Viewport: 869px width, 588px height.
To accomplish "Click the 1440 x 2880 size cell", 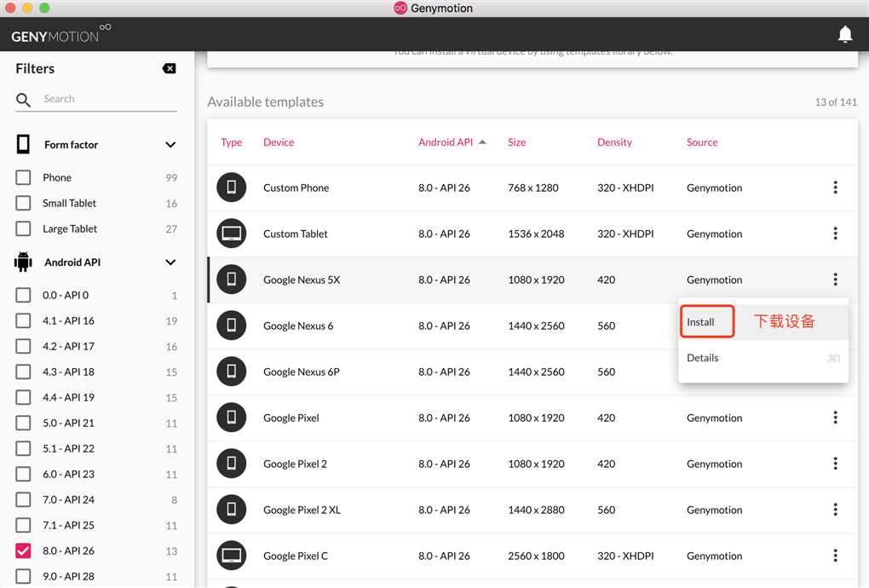I will point(535,510).
